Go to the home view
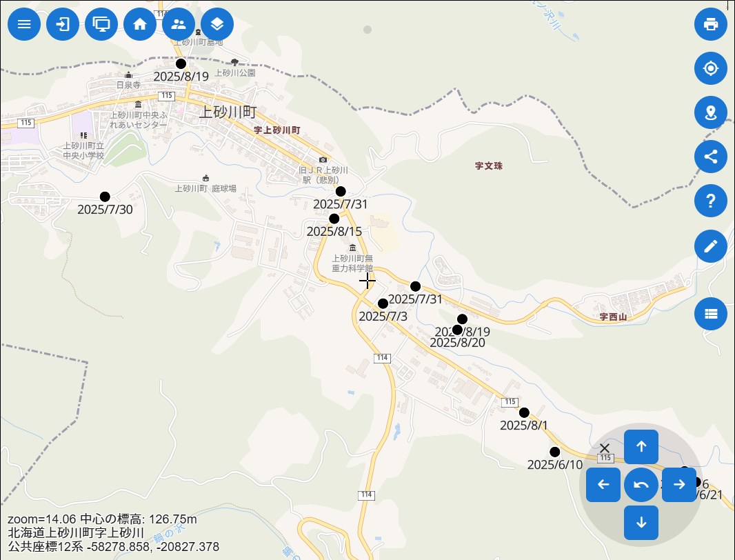This screenshot has width=735, height=560. tap(140, 24)
